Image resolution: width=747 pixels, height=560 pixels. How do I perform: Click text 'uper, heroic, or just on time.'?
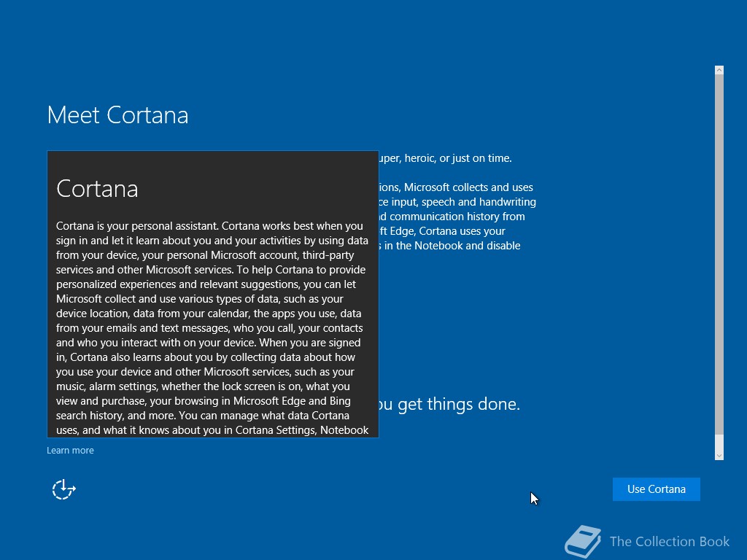[x=446, y=158]
